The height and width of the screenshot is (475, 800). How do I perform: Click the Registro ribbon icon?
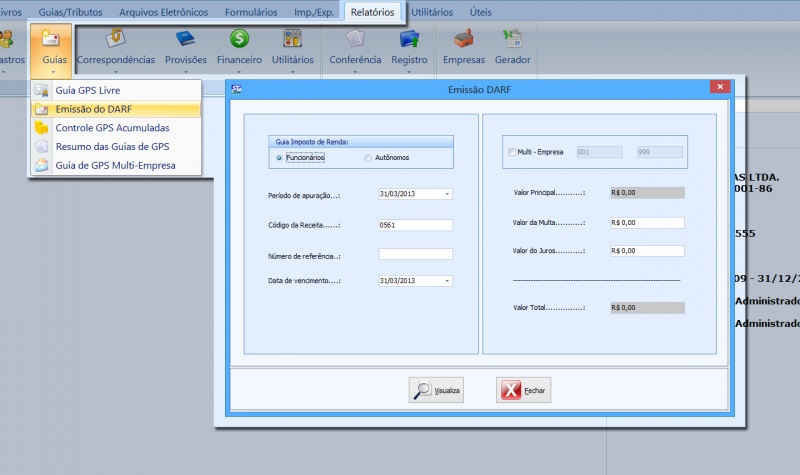(409, 40)
